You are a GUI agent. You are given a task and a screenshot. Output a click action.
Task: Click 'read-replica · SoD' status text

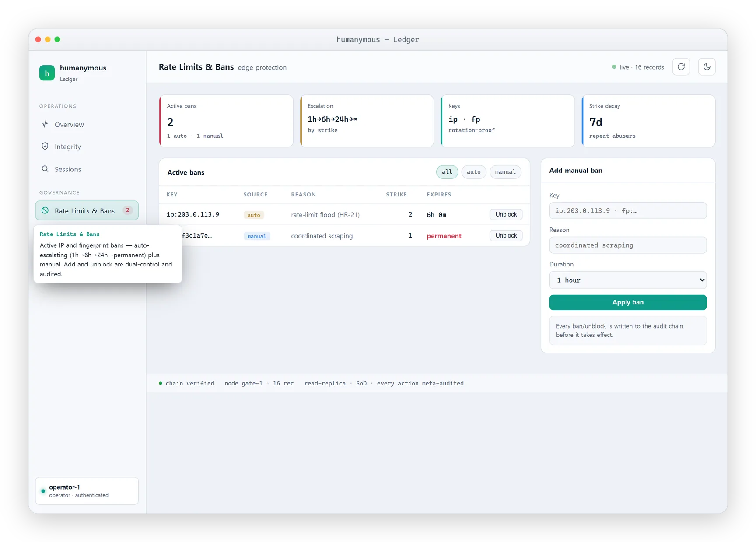tap(336, 383)
